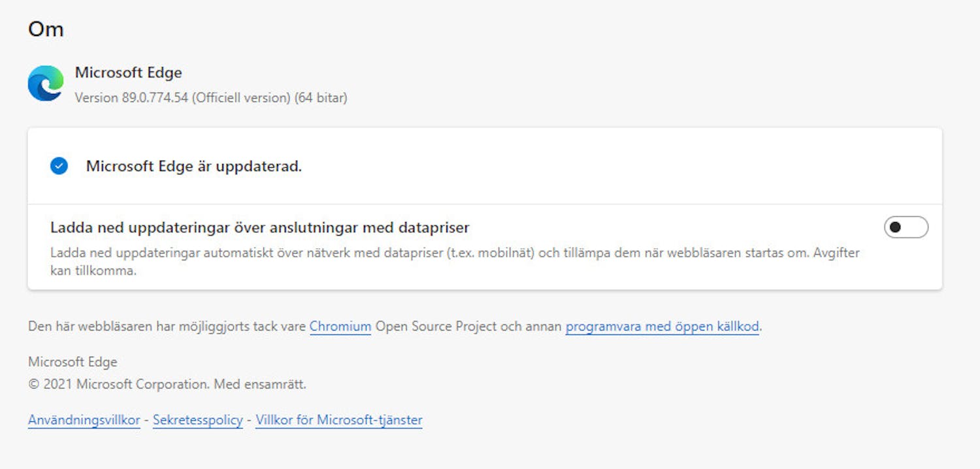The height and width of the screenshot is (469, 980).
Task: Click the metered-connections setting description text
Action: point(392,253)
